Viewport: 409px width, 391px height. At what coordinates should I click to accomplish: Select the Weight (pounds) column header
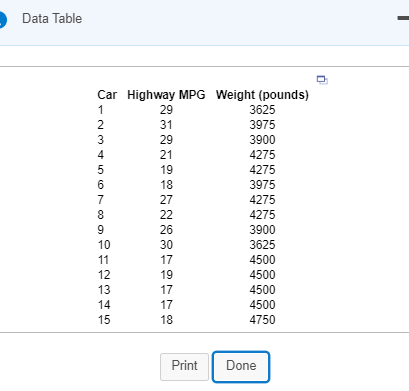click(x=262, y=95)
